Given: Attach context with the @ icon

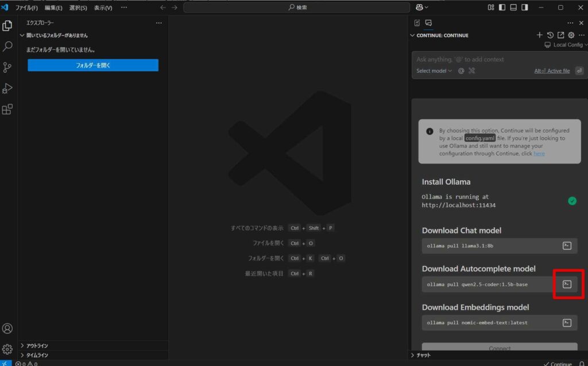Looking at the screenshot, I should [x=461, y=71].
